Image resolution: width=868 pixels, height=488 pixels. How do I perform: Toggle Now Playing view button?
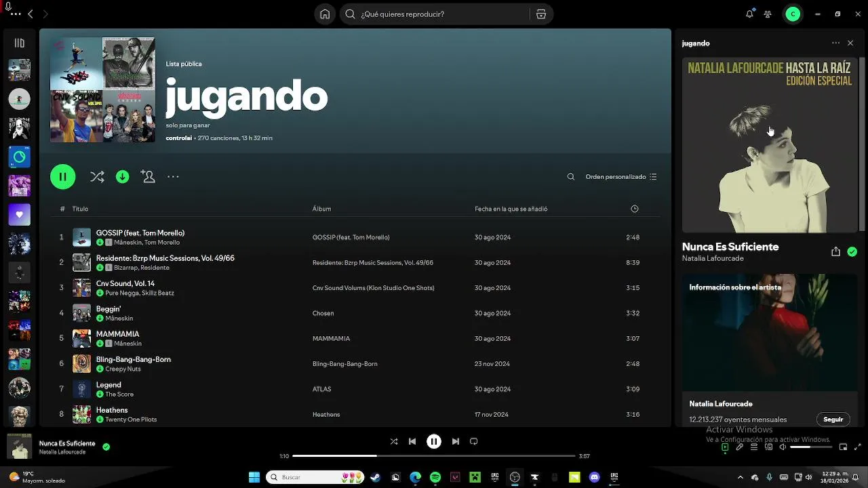coord(725,447)
